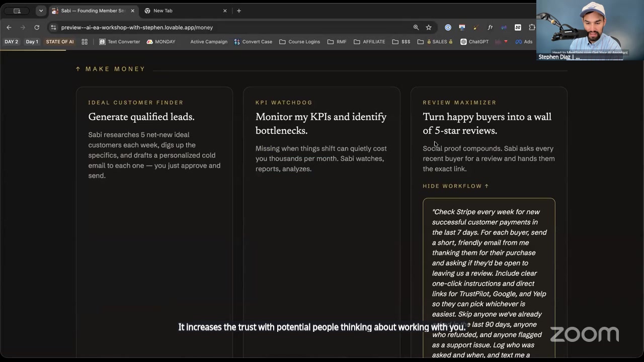Click the heading 'Generate qualified leads.'
644x362 pixels.
coord(141,117)
